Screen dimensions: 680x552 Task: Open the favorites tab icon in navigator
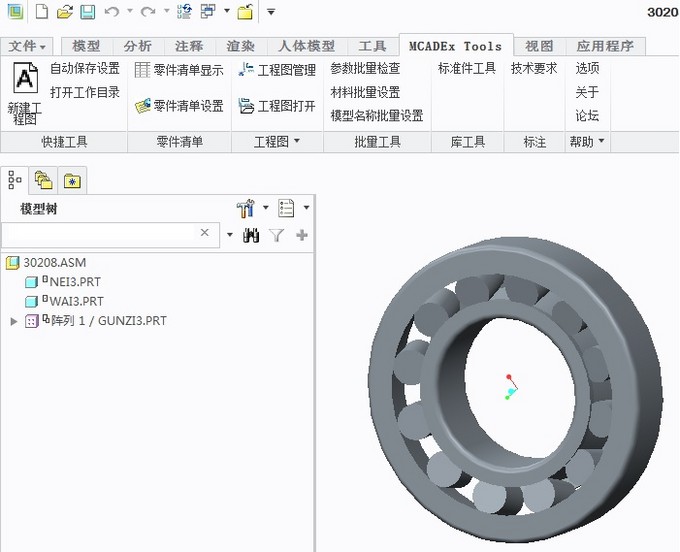pos(72,180)
